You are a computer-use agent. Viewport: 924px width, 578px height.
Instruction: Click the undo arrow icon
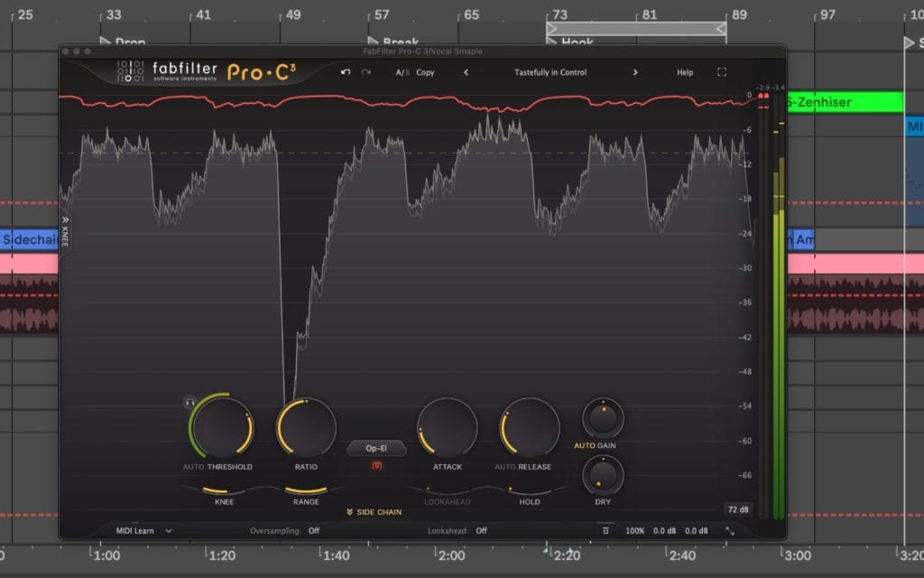pos(346,72)
